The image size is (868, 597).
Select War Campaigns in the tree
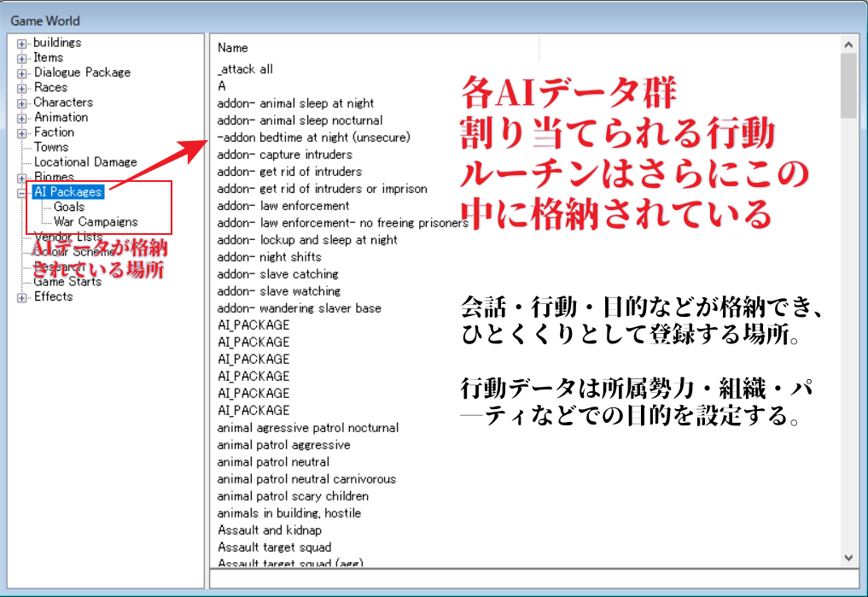pyautogui.click(x=95, y=222)
